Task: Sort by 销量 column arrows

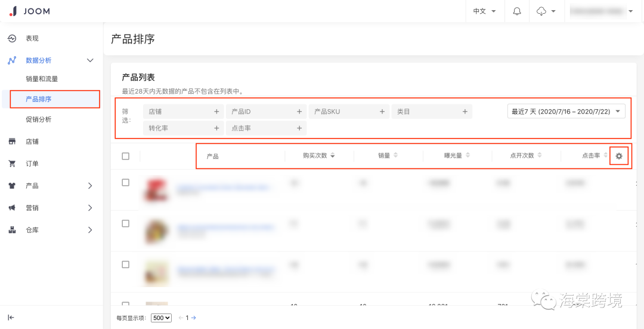Action: coord(395,155)
